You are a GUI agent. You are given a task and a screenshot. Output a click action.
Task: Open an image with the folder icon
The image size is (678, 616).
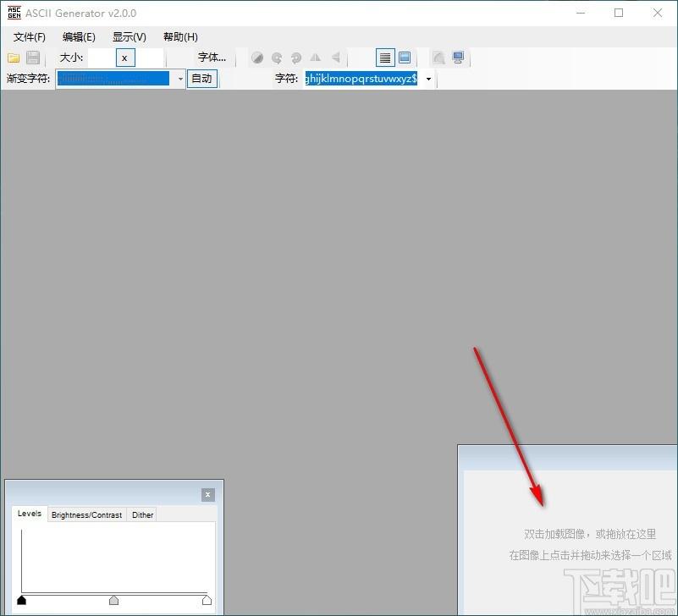pyautogui.click(x=14, y=58)
